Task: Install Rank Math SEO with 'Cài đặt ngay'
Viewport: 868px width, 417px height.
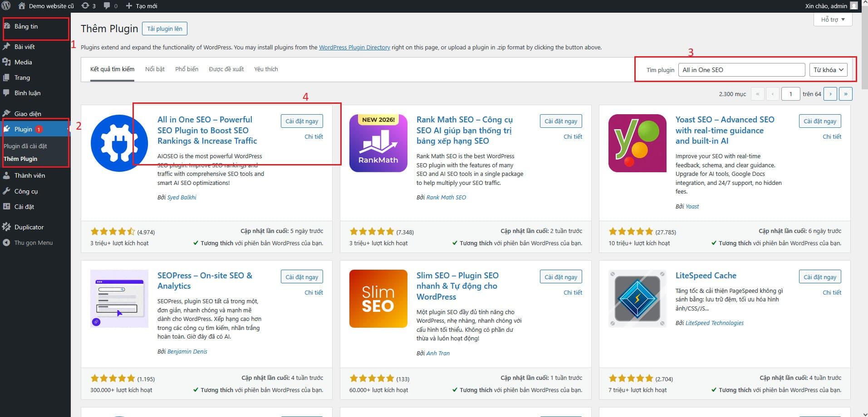Action: tap(560, 121)
